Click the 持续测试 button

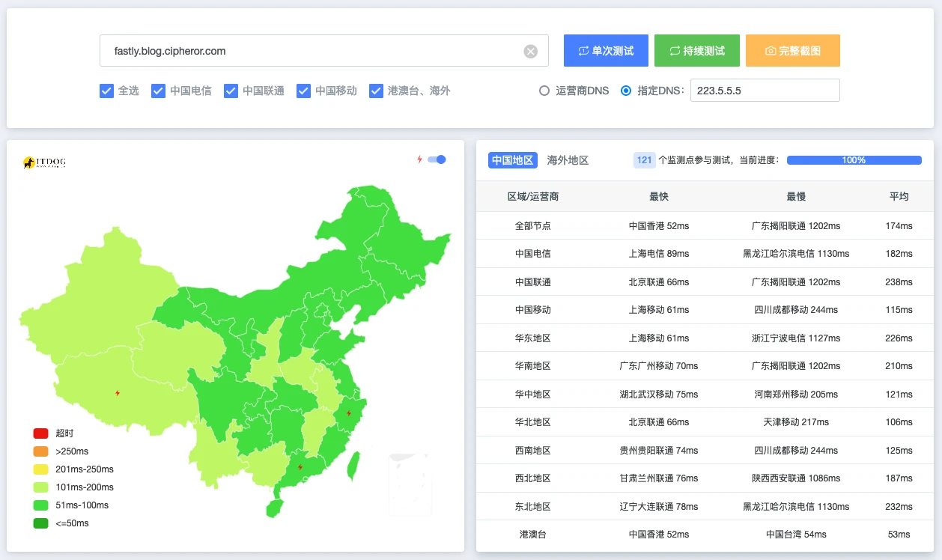coord(697,51)
